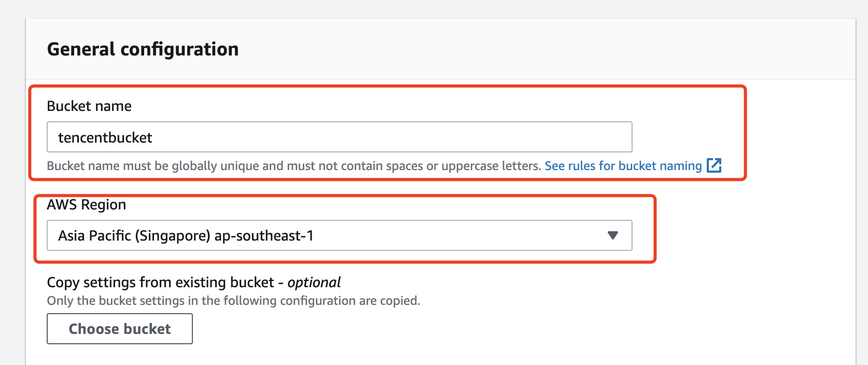Click the external link icon beside bucket naming rules
Image resolution: width=868 pixels, height=365 pixels.
(x=714, y=165)
